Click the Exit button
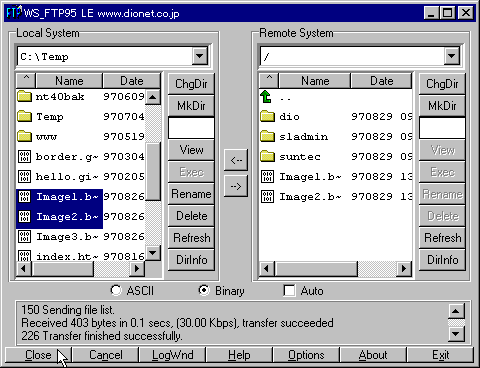This screenshot has height=368, width=480. [x=441, y=355]
